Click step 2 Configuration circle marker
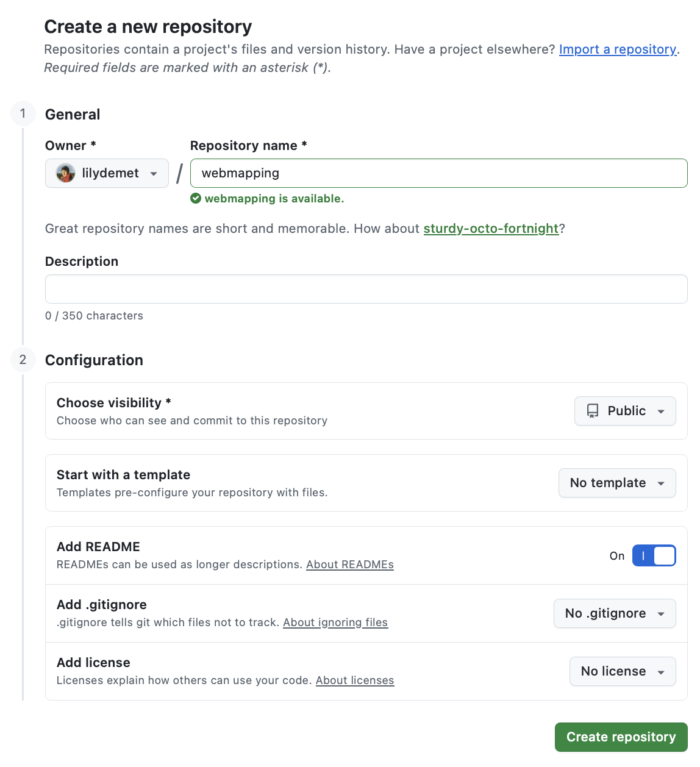Screen dimensions: 700x767 click(23, 360)
